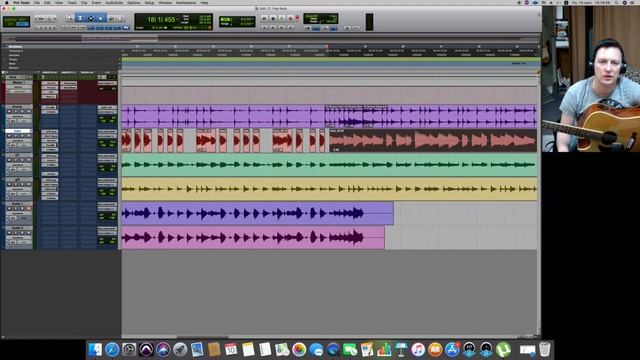
Task: Mute the green waveform track
Action: 28,160
